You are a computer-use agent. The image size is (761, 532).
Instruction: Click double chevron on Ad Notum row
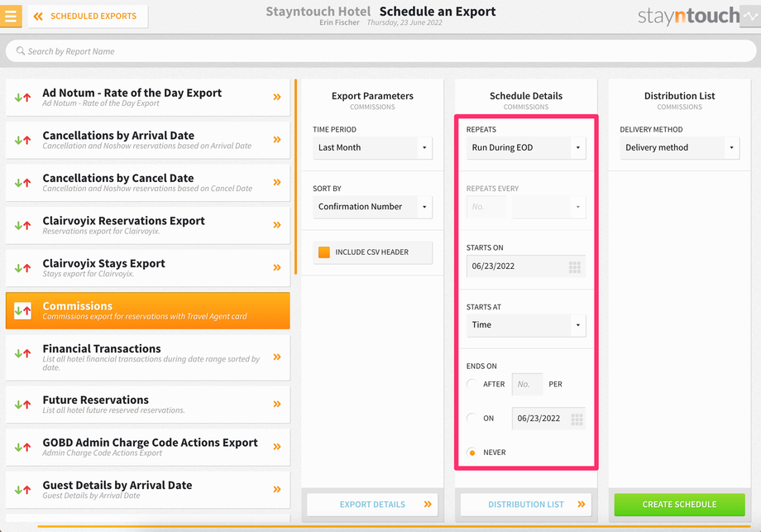[277, 97]
